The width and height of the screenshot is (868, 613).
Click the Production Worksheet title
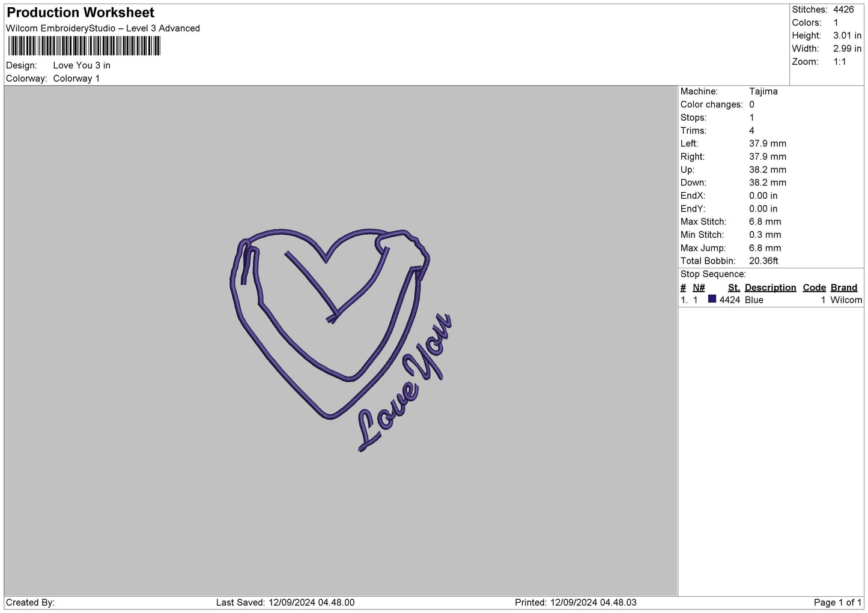[x=80, y=13]
